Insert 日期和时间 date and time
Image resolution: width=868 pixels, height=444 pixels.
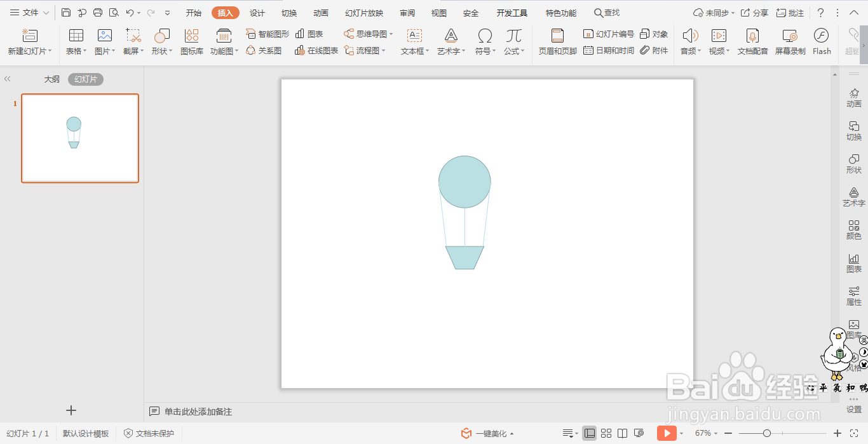(x=608, y=50)
